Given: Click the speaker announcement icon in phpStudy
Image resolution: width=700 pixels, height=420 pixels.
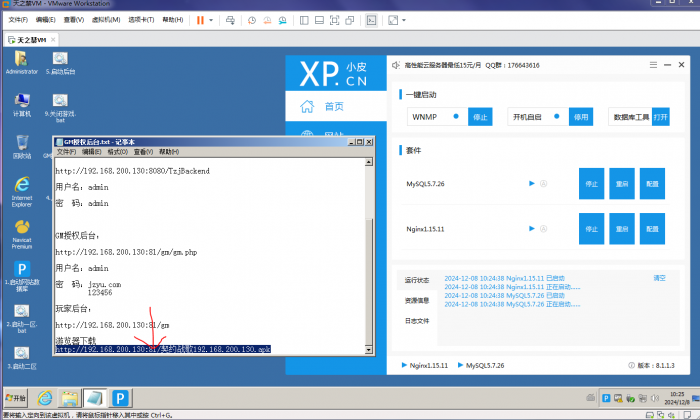Looking at the screenshot, I should point(394,65).
